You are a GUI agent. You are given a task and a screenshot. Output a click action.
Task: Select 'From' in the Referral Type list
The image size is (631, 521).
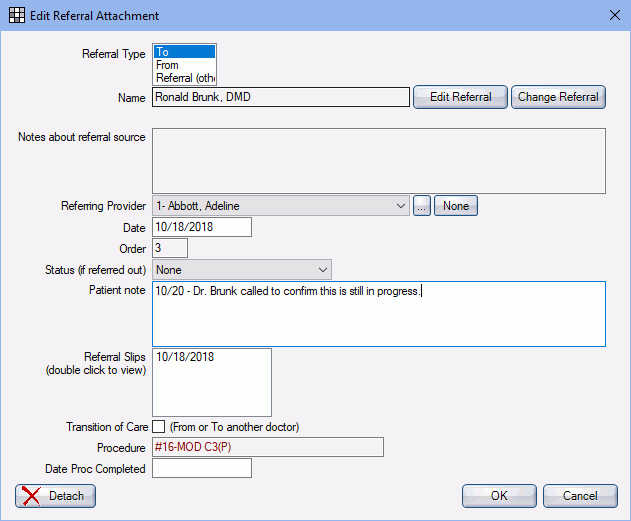pyautogui.click(x=183, y=65)
